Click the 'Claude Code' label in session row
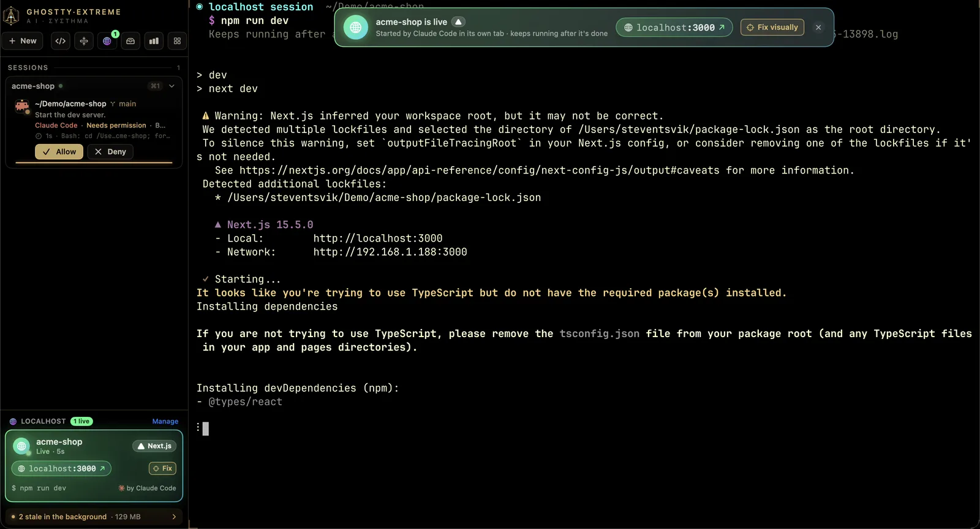Viewport: 980px width, 529px height. [x=56, y=126]
